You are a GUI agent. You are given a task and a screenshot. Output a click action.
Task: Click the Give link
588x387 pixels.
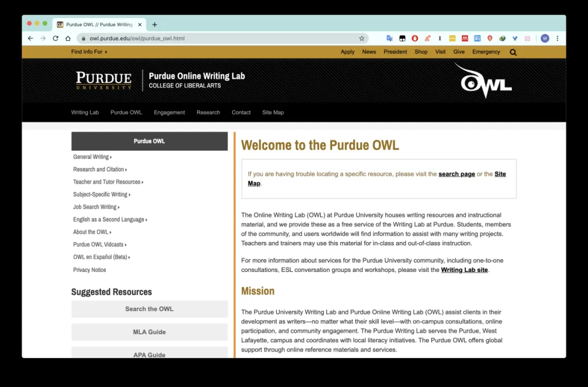pos(459,52)
